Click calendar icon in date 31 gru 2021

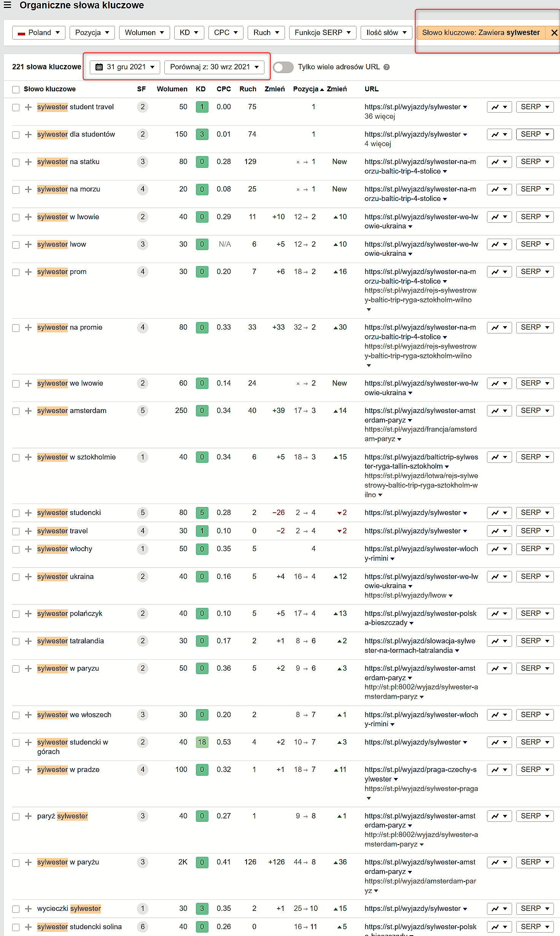point(99,67)
